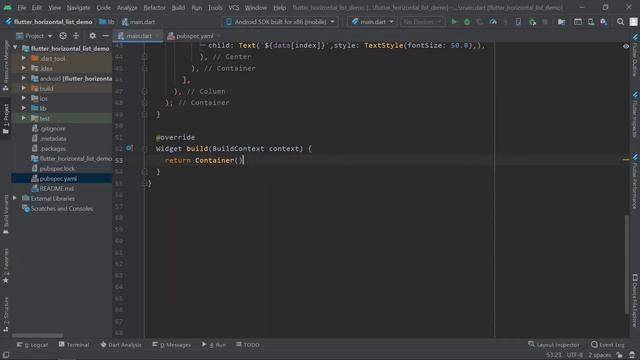Expand the .dart_tool folder
Image resolution: width=640 pixels, height=360 pixels.
24,58
